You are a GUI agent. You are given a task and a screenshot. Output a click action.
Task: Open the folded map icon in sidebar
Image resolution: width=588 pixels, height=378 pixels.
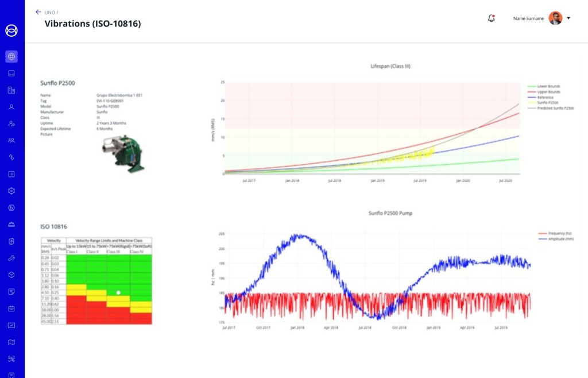pos(11,342)
